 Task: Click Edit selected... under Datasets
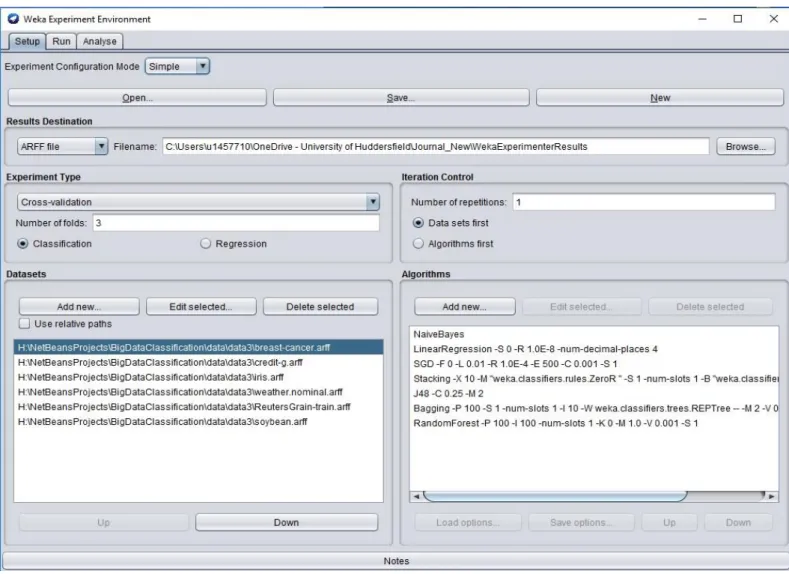pos(201,307)
